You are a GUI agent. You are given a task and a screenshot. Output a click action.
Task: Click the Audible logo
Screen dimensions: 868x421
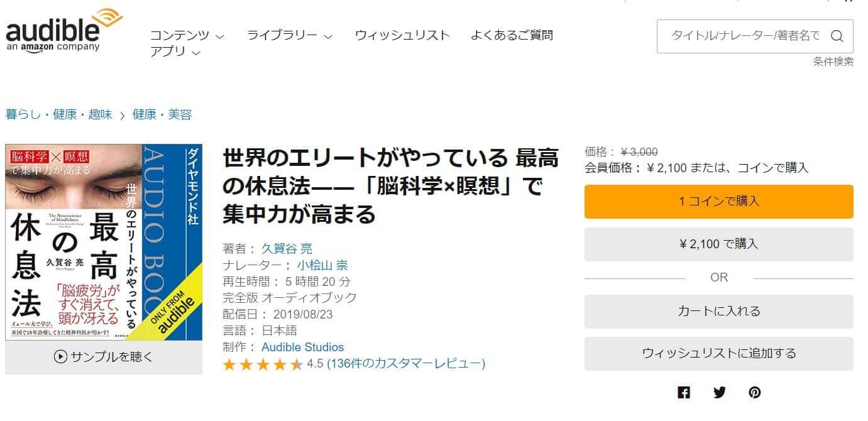pyautogui.click(x=63, y=31)
